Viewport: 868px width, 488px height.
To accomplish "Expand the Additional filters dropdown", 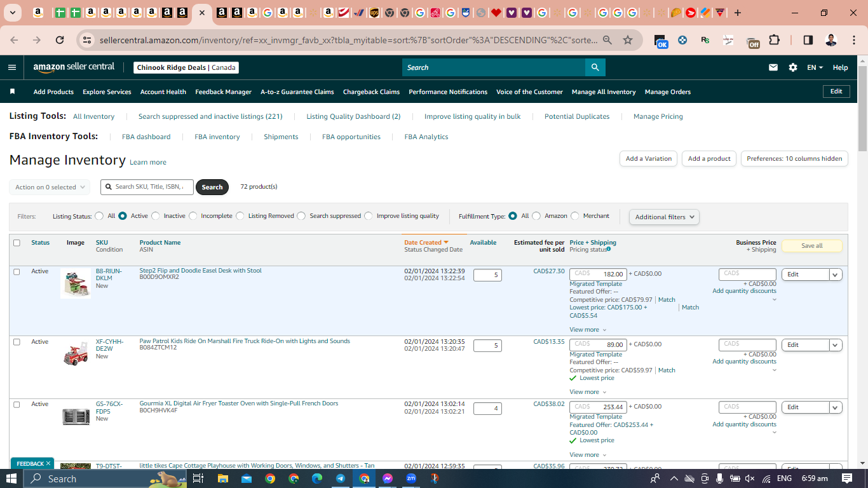I will point(664,217).
